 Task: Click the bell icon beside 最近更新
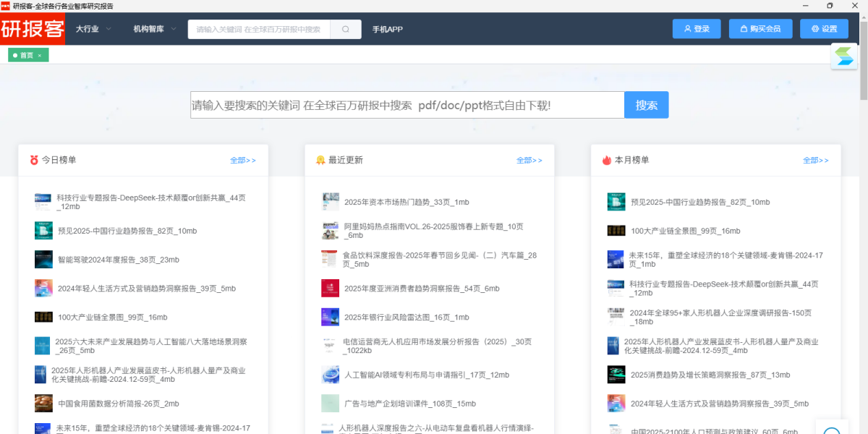[x=320, y=161]
